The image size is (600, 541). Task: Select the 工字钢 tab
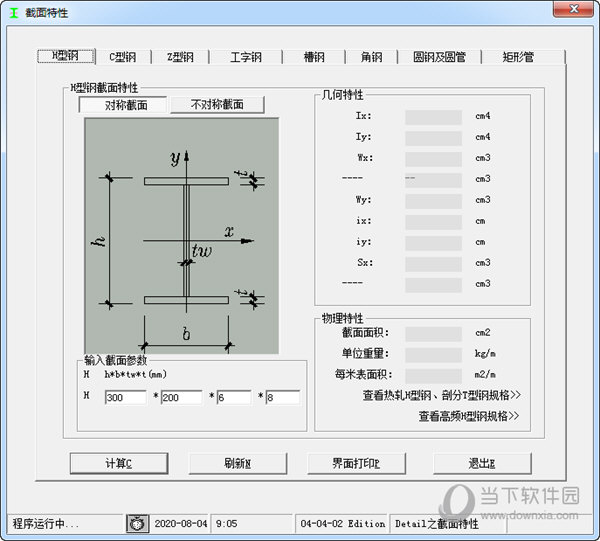coord(245,57)
